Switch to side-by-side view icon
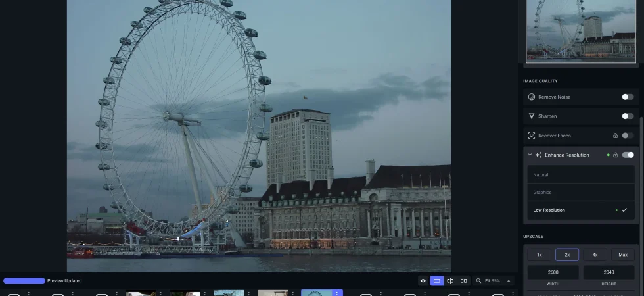The width and height of the screenshot is (644, 296). (x=464, y=281)
